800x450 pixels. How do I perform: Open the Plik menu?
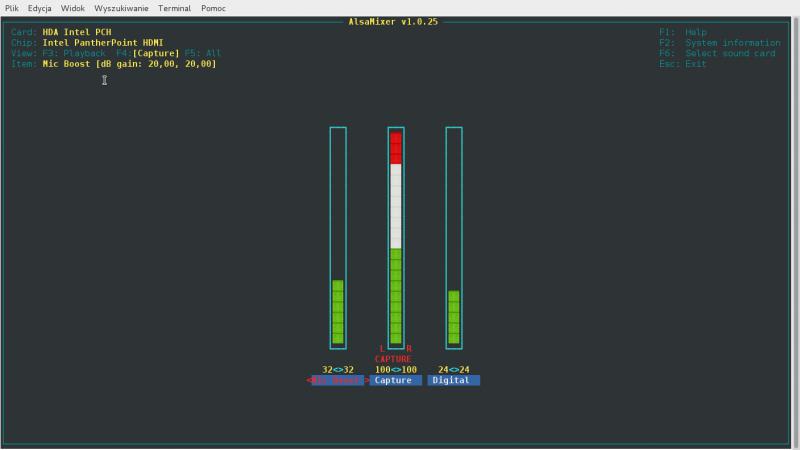12,7
